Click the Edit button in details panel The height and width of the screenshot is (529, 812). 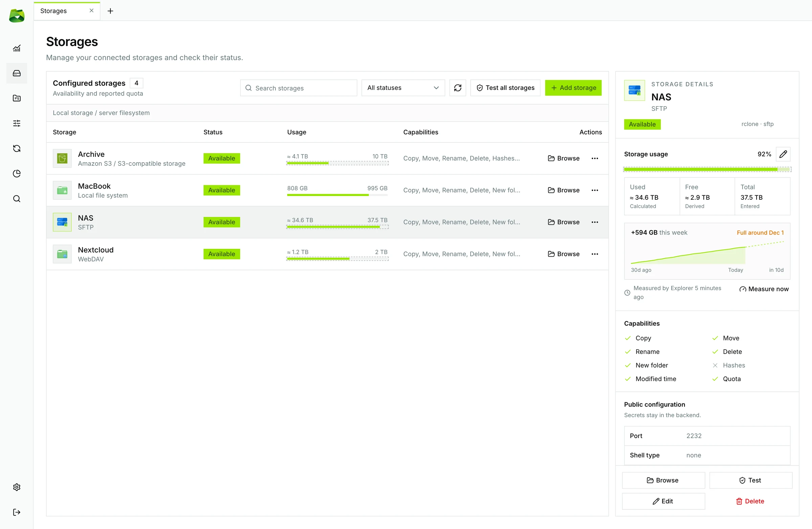663,501
